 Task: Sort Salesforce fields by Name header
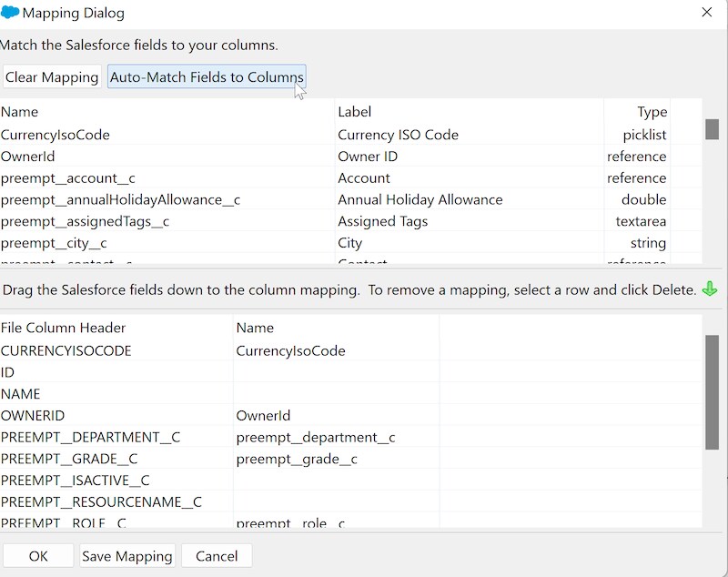coord(20,112)
